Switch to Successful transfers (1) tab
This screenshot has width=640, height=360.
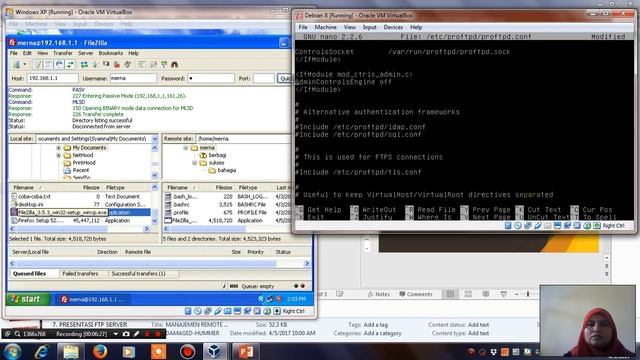pyautogui.click(x=138, y=273)
